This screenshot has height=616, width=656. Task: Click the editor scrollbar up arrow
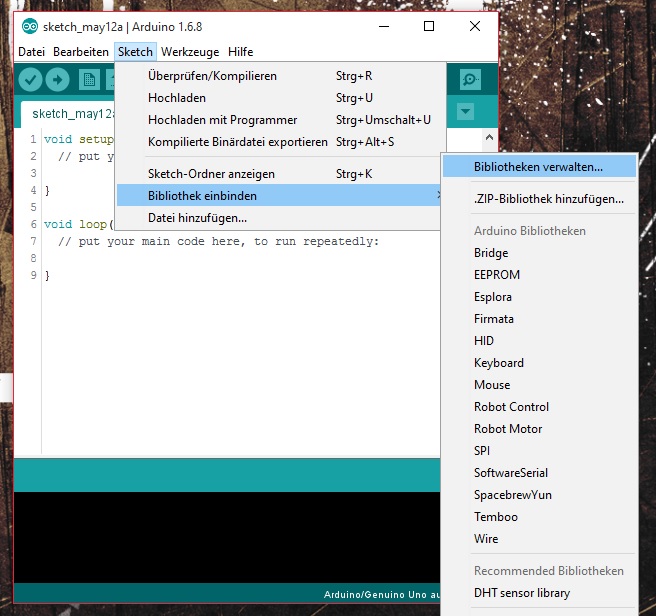tap(489, 137)
